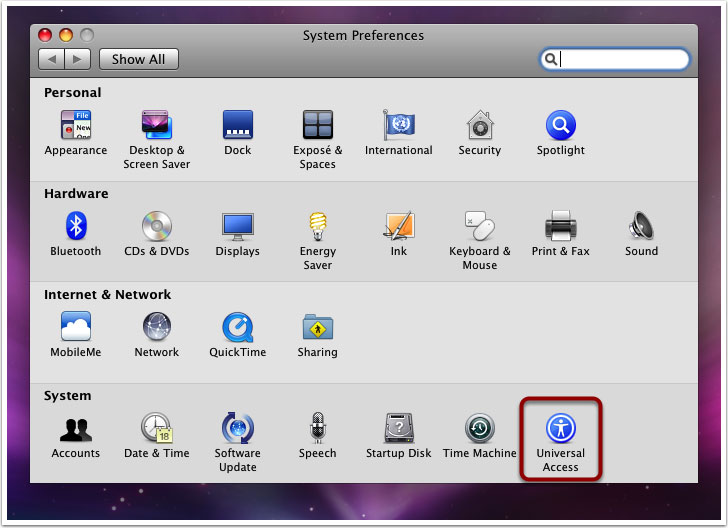Go back with the left arrow button

[x=51, y=59]
